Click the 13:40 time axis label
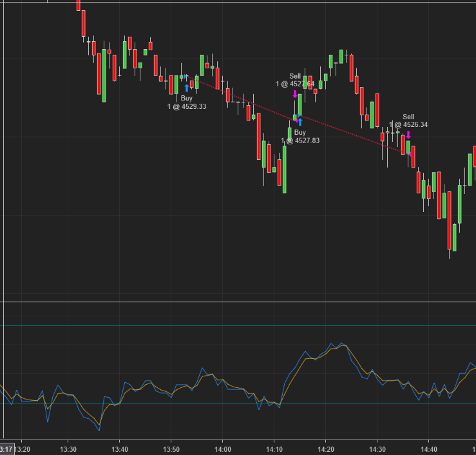The height and width of the screenshot is (455, 476). [120, 449]
